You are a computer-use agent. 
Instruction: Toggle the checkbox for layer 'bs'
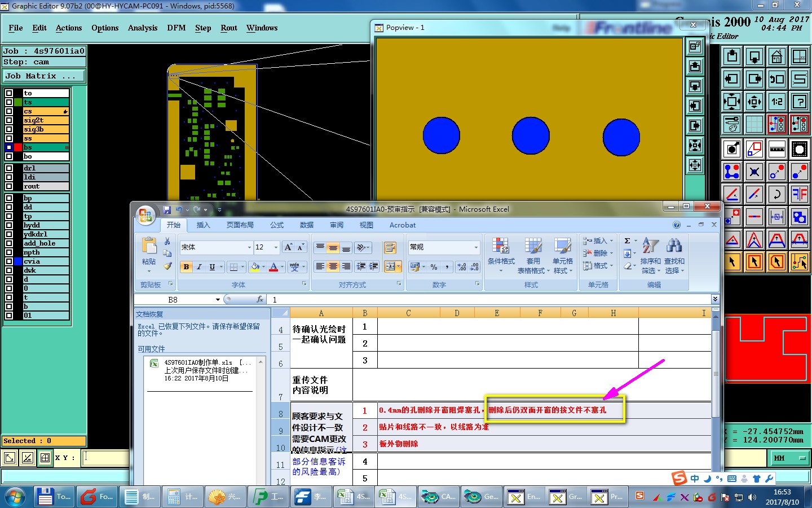click(x=9, y=147)
